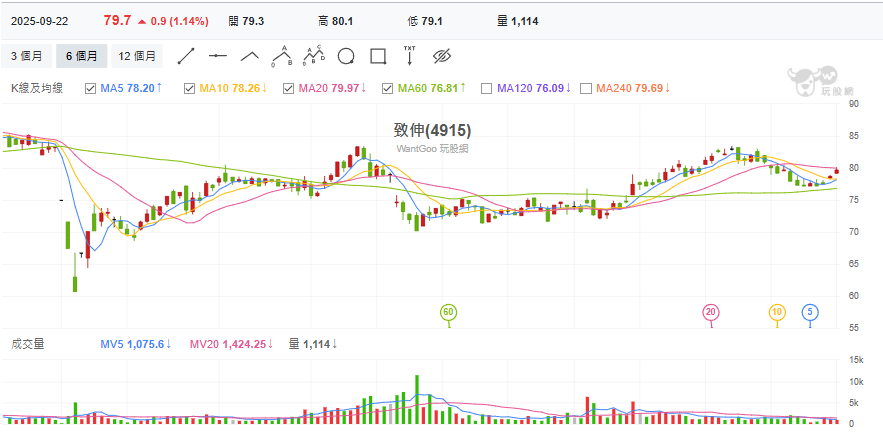Click the green 60 marker on timeline

click(449, 313)
